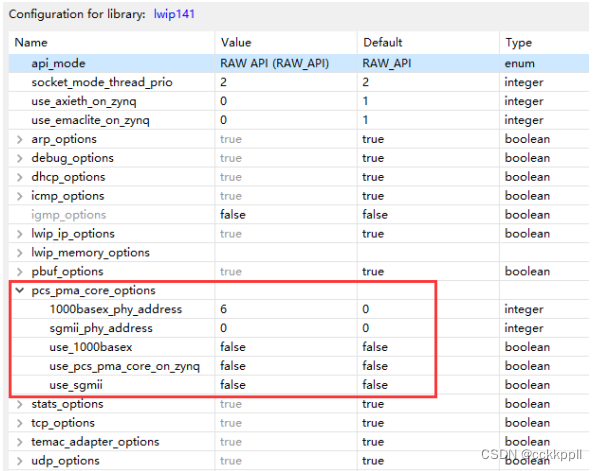597x471 pixels.
Task: Expand the icmp_options node
Action: pos(20,196)
